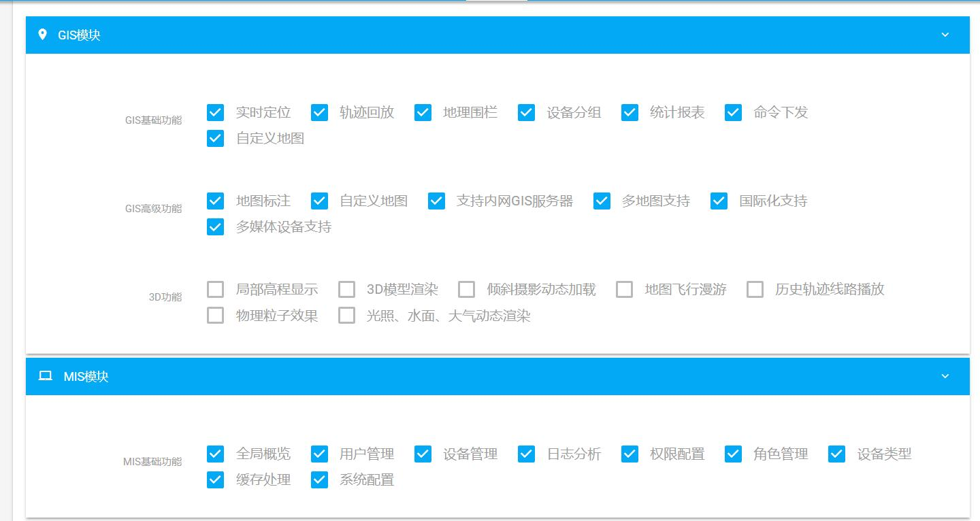This screenshot has width=980, height=521.
Task: Disable the 系统配置 checkbox
Action: (319, 480)
